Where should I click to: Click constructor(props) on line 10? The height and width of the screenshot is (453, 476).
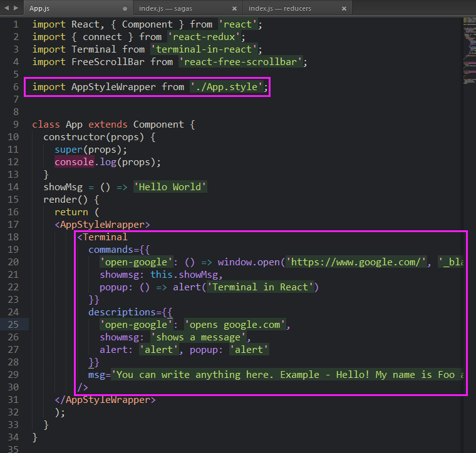(93, 137)
